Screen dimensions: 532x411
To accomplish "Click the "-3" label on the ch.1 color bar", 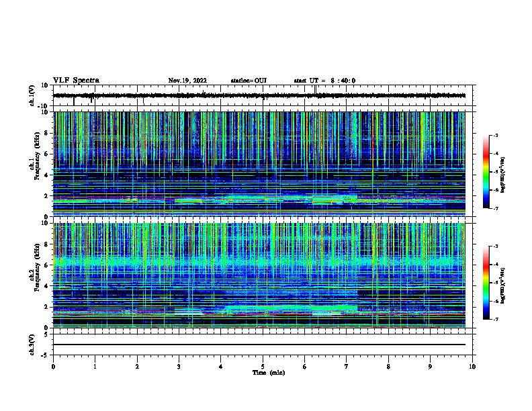I will tap(495, 135).
